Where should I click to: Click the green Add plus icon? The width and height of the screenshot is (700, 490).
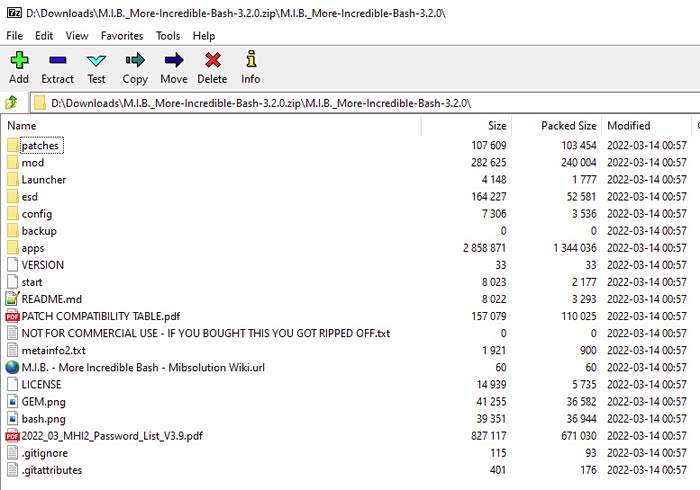18,61
